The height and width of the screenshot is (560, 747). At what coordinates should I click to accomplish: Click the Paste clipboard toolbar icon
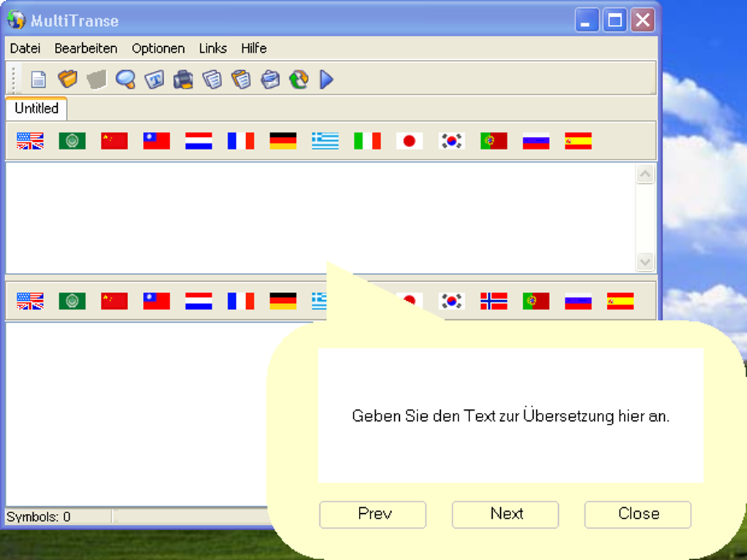point(241,79)
